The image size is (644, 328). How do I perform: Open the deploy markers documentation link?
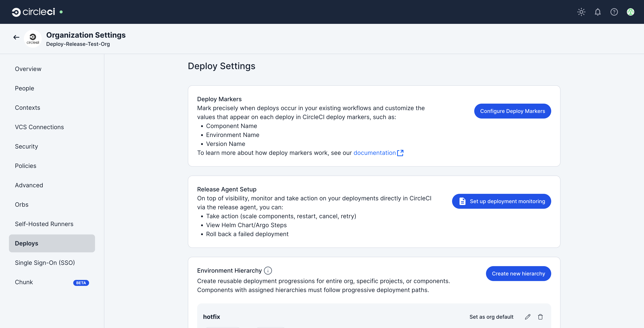coord(374,153)
